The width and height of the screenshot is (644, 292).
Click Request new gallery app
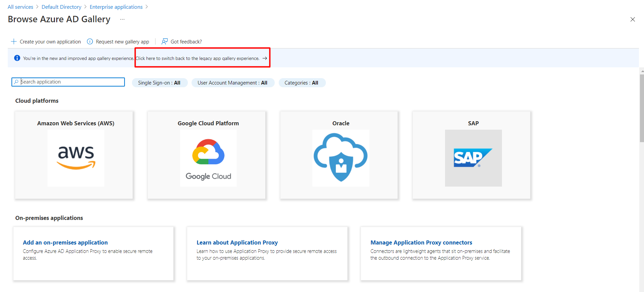coord(123,42)
